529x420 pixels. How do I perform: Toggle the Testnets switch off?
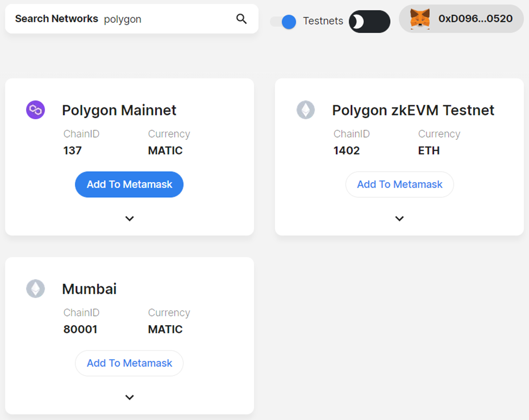click(x=283, y=22)
